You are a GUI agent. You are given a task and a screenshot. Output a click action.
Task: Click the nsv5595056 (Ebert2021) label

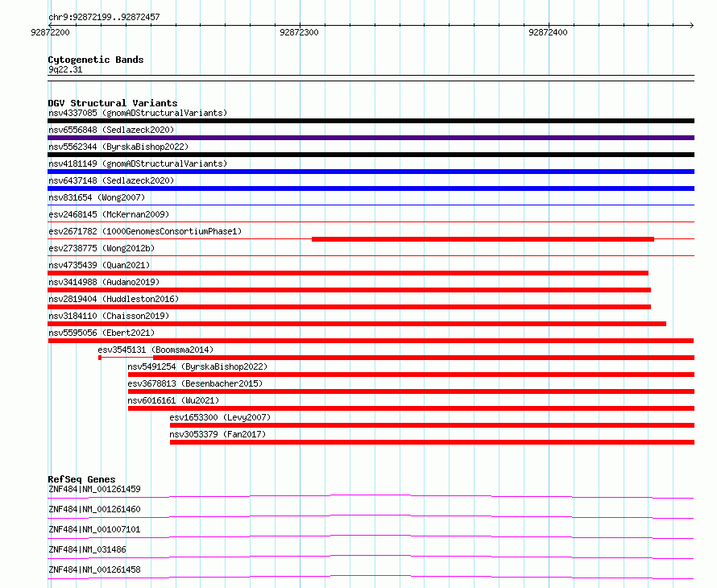tap(102, 333)
